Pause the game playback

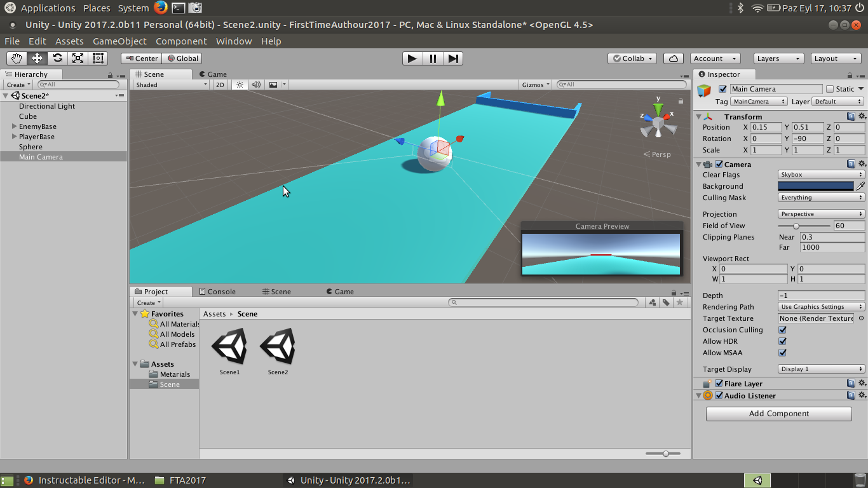click(433, 58)
